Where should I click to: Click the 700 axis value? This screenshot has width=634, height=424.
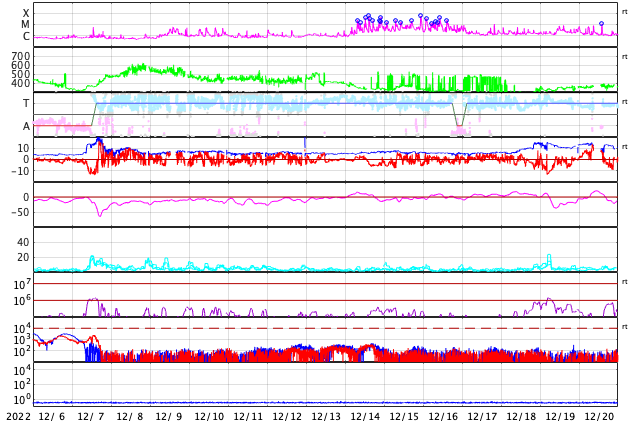pos(21,56)
